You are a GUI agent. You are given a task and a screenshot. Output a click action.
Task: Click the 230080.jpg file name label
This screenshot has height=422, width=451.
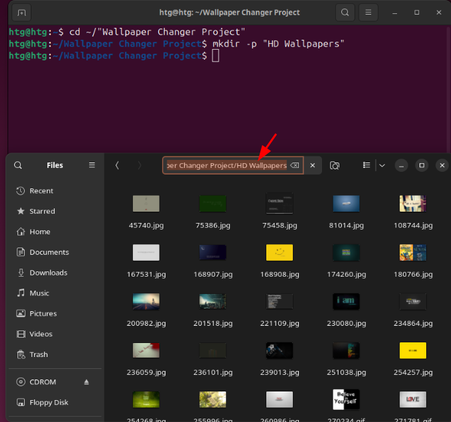pos(346,323)
